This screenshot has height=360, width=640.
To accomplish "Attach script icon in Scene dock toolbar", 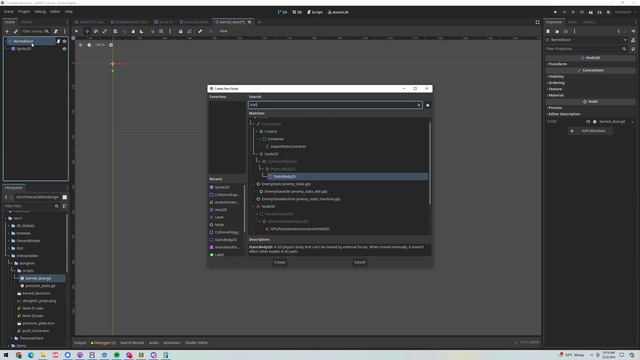I will point(56,31).
